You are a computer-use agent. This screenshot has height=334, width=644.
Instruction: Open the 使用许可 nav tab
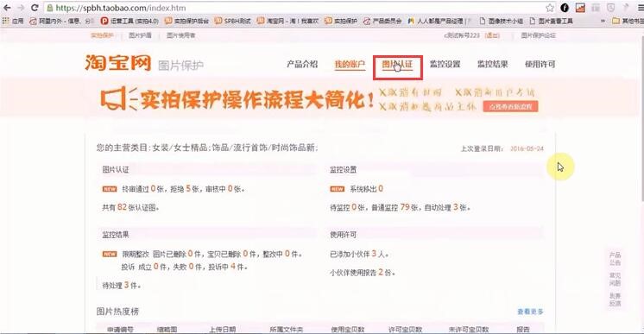tap(540, 64)
